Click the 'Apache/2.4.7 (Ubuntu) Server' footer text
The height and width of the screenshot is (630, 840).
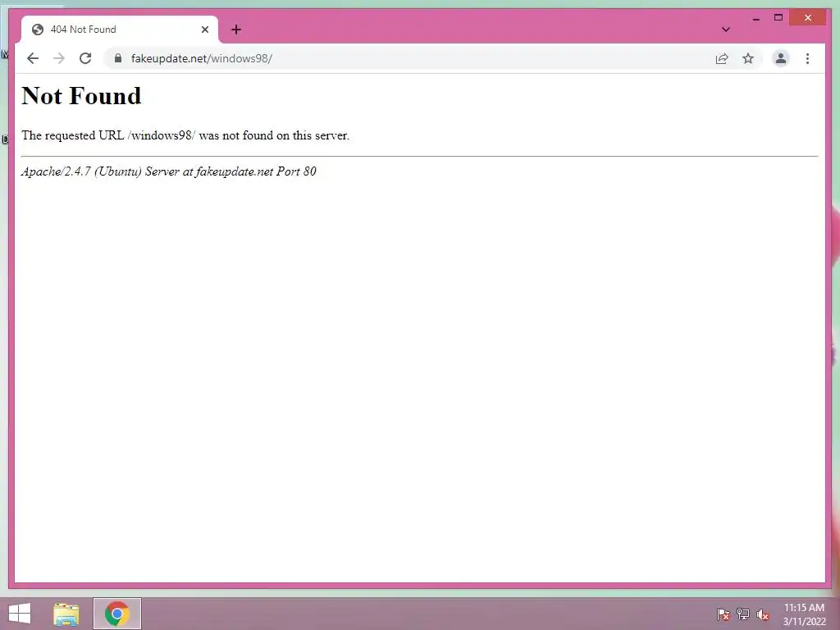pyautogui.click(x=100, y=171)
